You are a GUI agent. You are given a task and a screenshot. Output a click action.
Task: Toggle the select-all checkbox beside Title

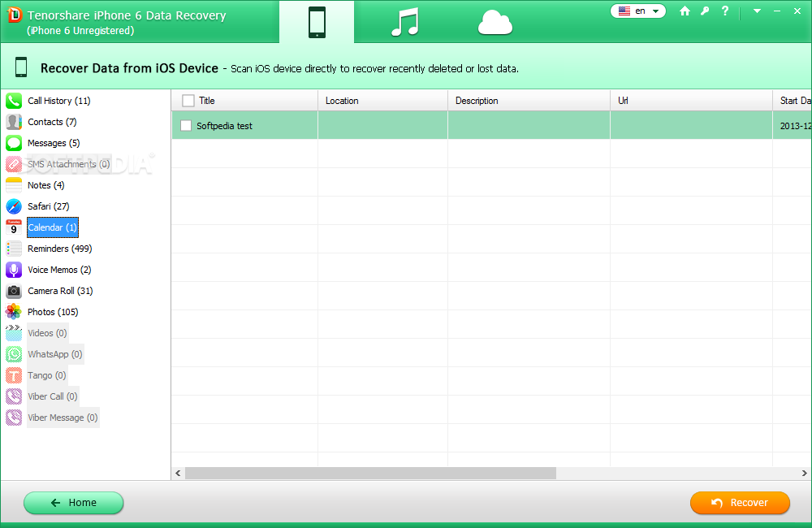click(x=188, y=101)
